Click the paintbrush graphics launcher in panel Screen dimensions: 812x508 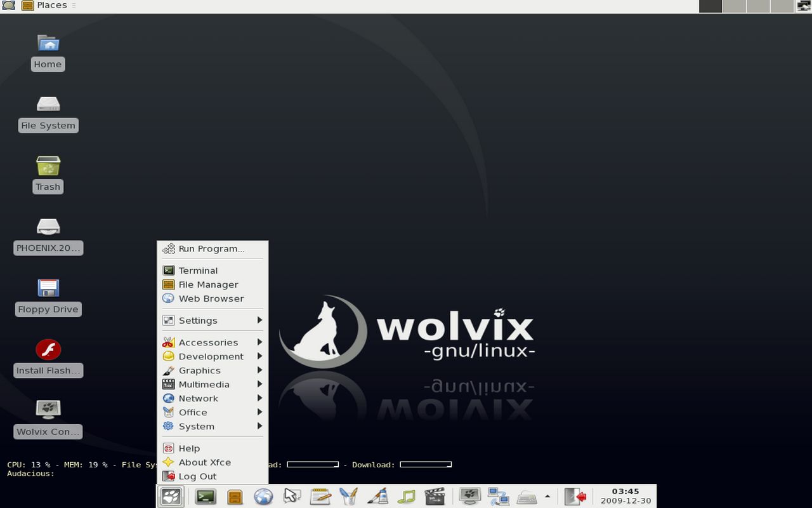[377, 497]
